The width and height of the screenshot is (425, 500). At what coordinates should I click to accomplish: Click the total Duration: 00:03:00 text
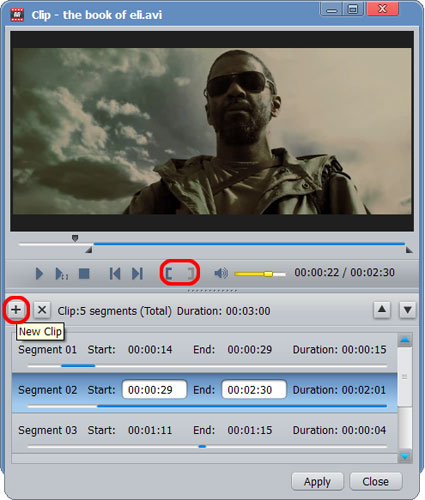coord(224,311)
